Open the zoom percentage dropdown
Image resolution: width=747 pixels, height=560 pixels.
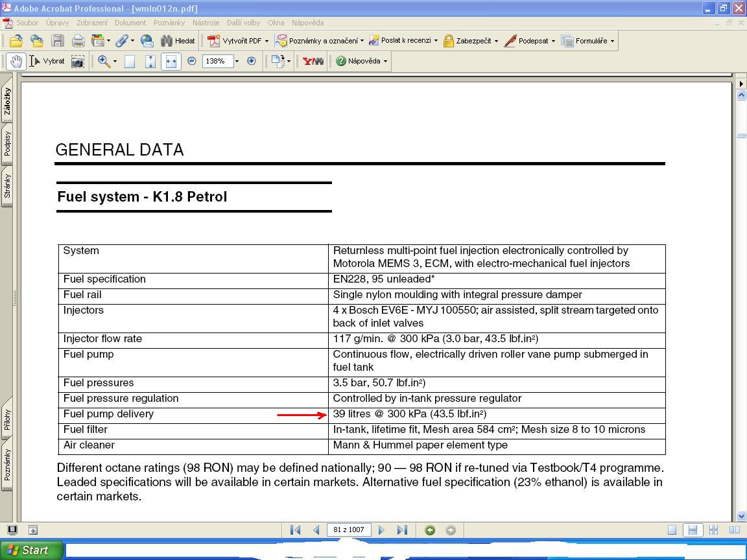click(x=237, y=61)
